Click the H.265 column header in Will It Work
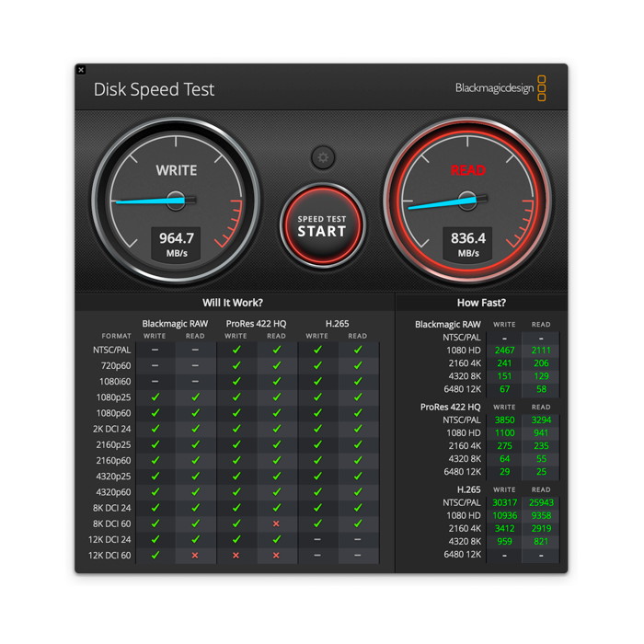The height and width of the screenshot is (644, 644). click(x=338, y=324)
